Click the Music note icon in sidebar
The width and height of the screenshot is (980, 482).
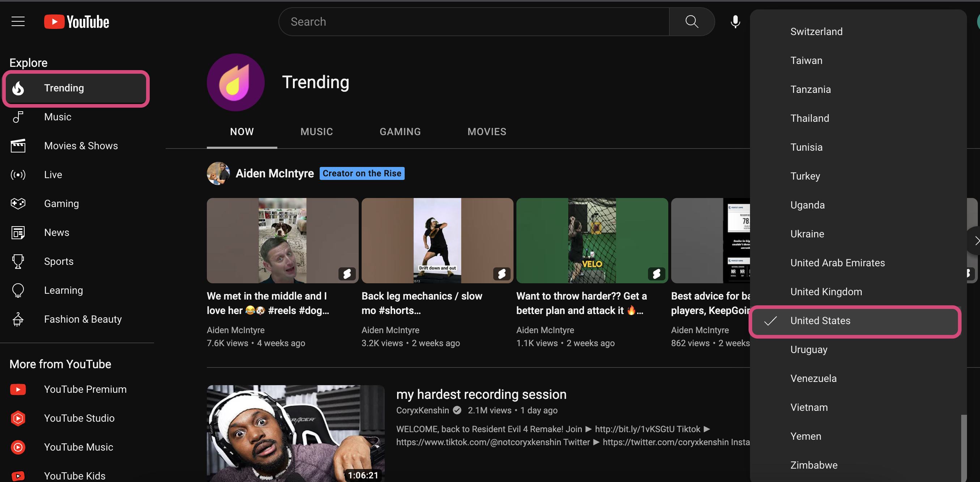(x=17, y=117)
